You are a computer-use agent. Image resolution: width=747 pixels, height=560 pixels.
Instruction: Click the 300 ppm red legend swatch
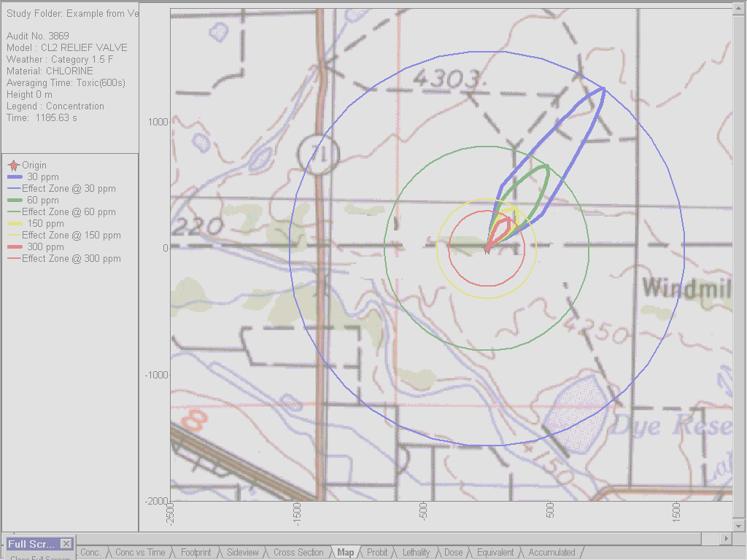pos(15,247)
